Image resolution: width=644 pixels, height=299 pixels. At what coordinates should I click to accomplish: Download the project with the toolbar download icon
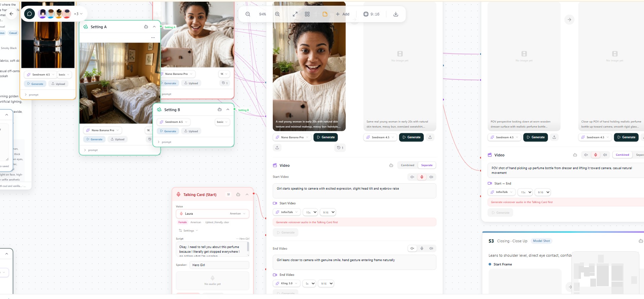coord(396,14)
